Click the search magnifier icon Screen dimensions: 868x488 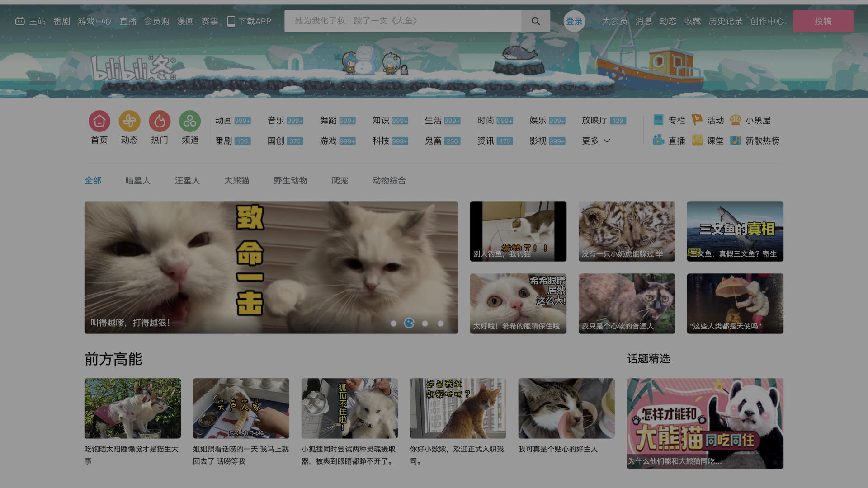pos(536,21)
